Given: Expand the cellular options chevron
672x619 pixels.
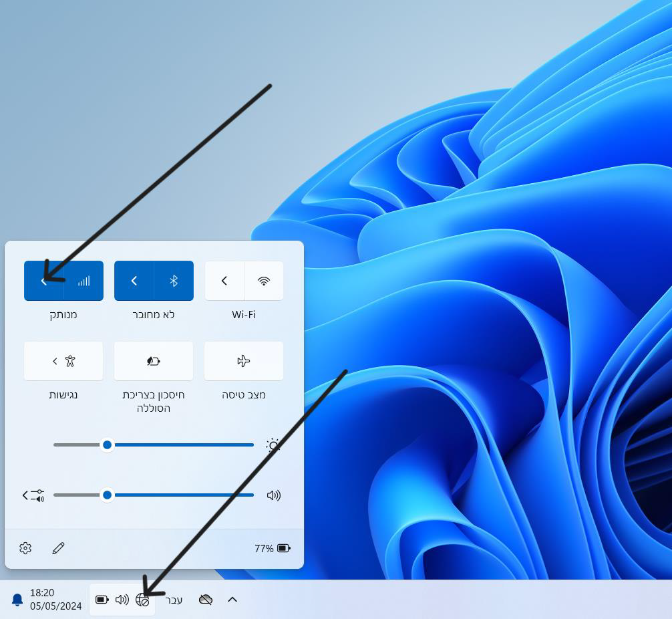Looking at the screenshot, I should pos(43,281).
